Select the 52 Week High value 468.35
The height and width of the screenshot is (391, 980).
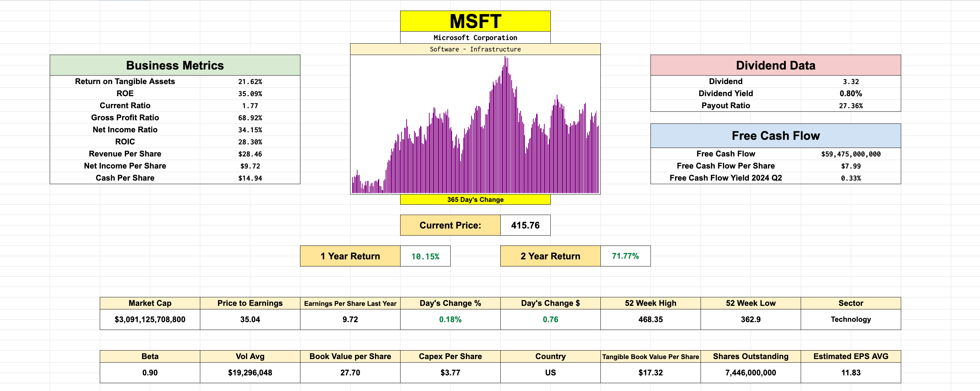[x=650, y=320]
